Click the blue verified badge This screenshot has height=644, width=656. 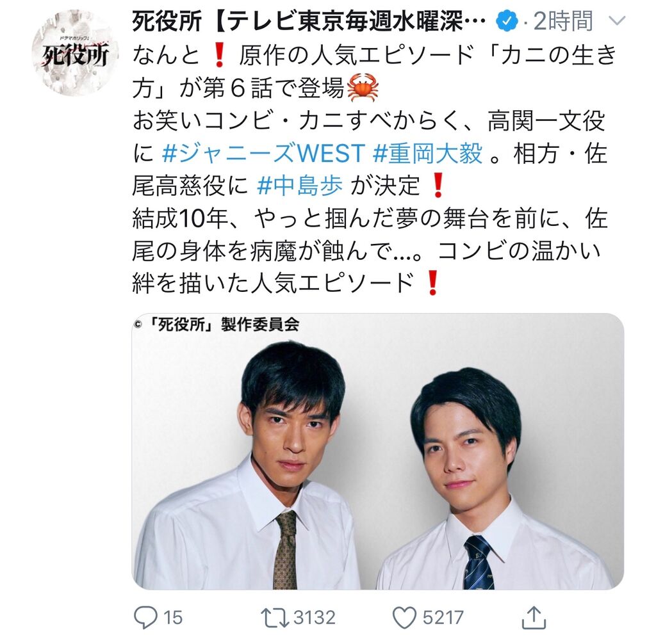507,21
